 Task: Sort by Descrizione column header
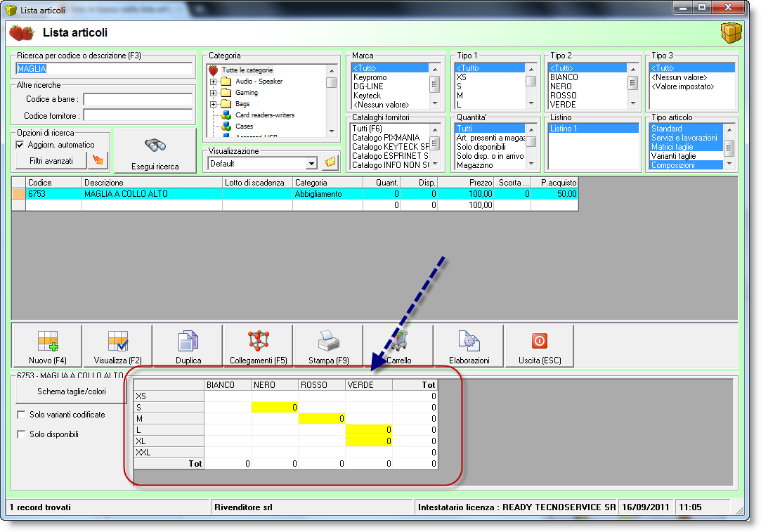click(x=152, y=183)
